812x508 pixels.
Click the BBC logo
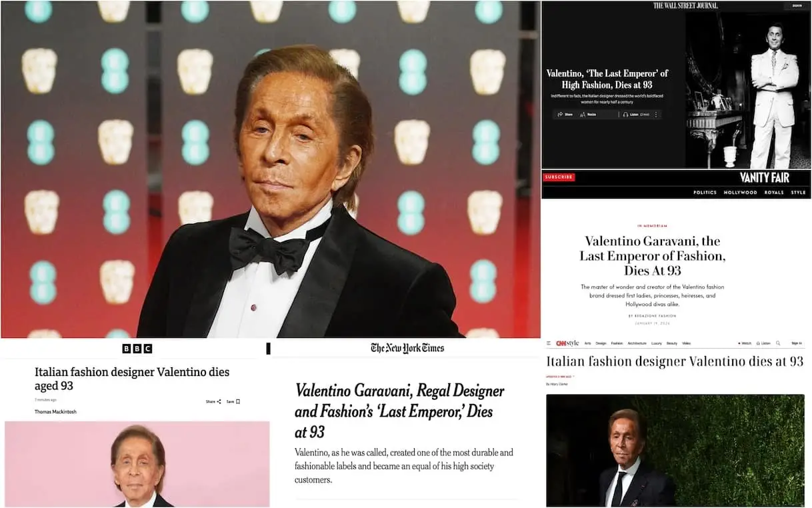137,348
